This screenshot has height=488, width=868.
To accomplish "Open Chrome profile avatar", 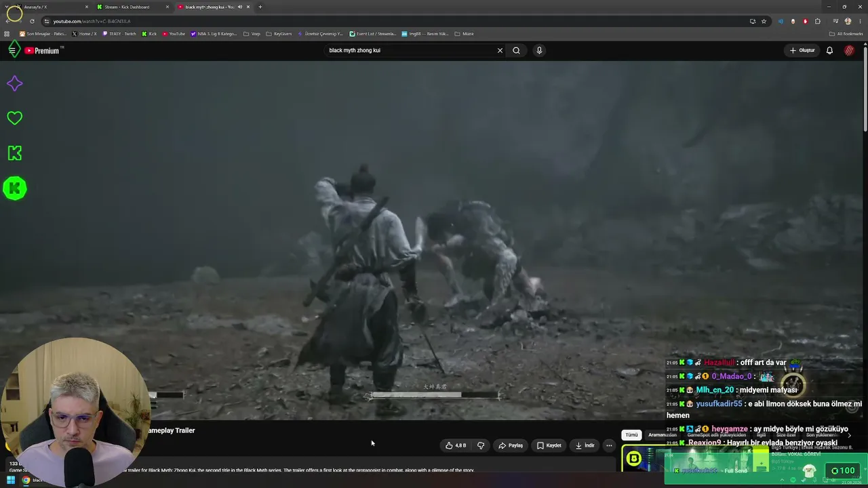I will [x=848, y=21].
